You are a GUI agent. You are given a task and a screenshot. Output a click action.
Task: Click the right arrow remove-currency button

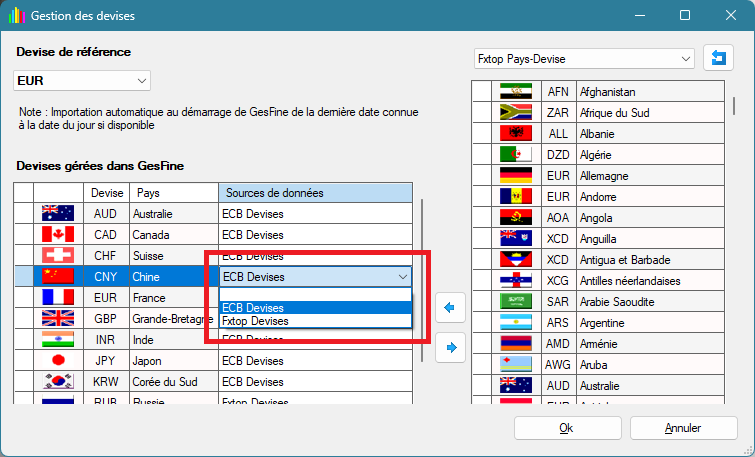(450, 348)
